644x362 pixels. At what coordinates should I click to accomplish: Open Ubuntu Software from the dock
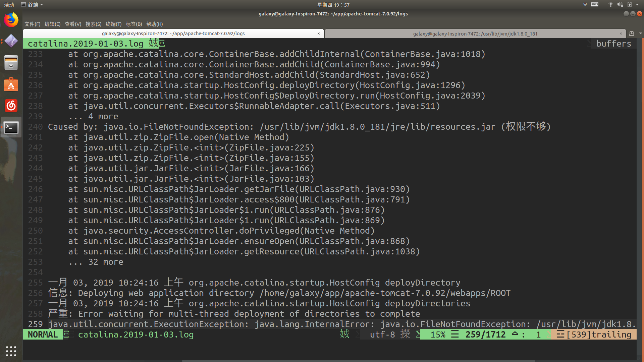11,84
